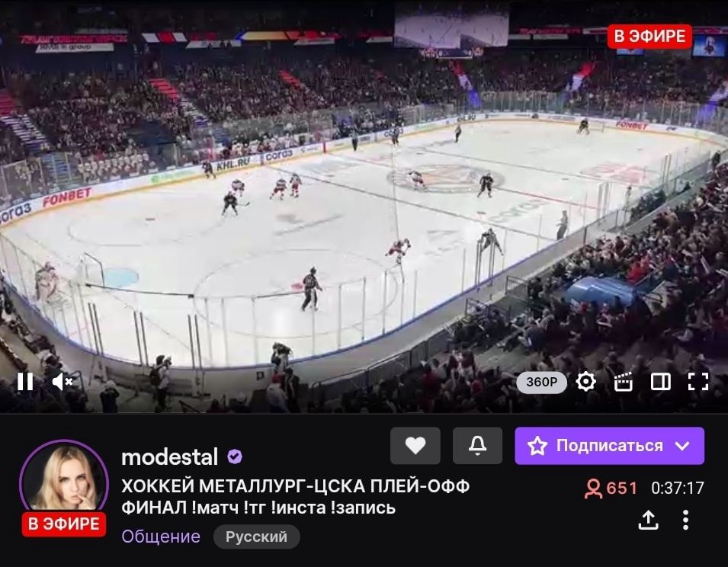
Task: Share the stream with upload icon
Action: click(x=648, y=520)
